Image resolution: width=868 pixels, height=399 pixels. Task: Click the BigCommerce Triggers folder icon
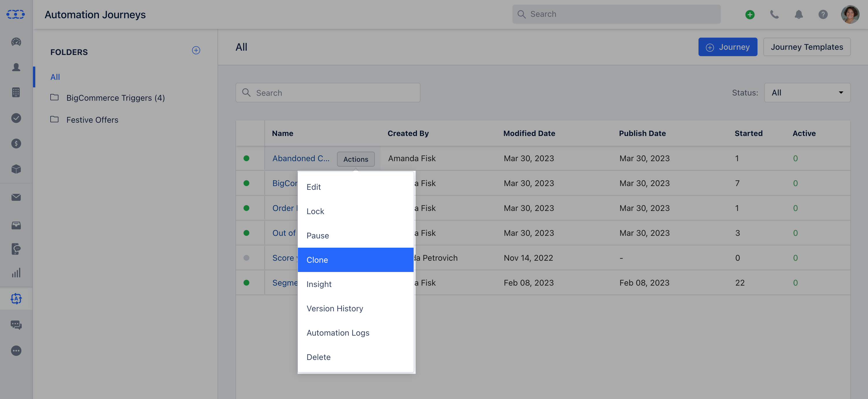coord(54,98)
